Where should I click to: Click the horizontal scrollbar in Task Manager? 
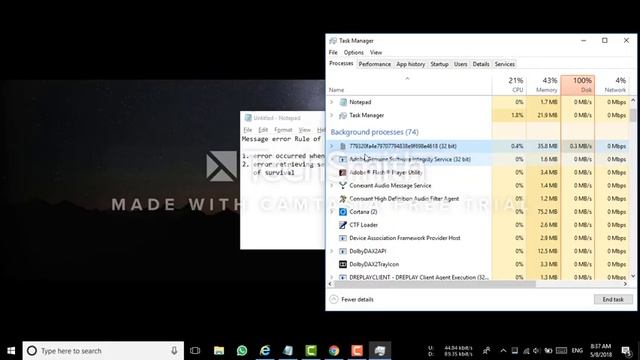[x=435, y=284]
